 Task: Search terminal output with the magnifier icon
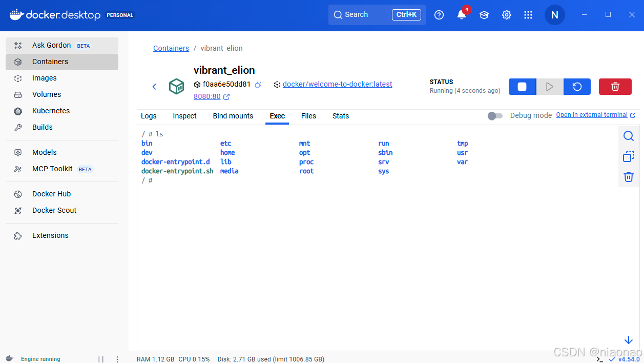[x=629, y=136]
